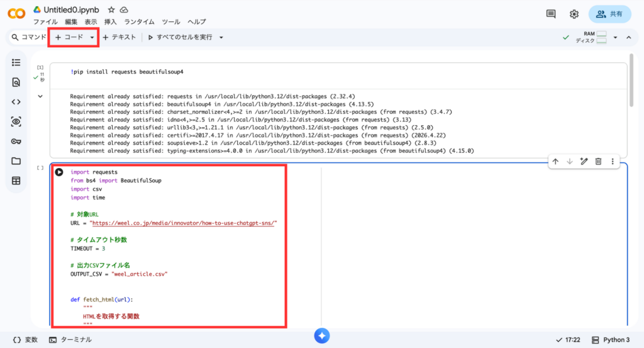Click the first cell's green success check

click(x=36, y=77)
